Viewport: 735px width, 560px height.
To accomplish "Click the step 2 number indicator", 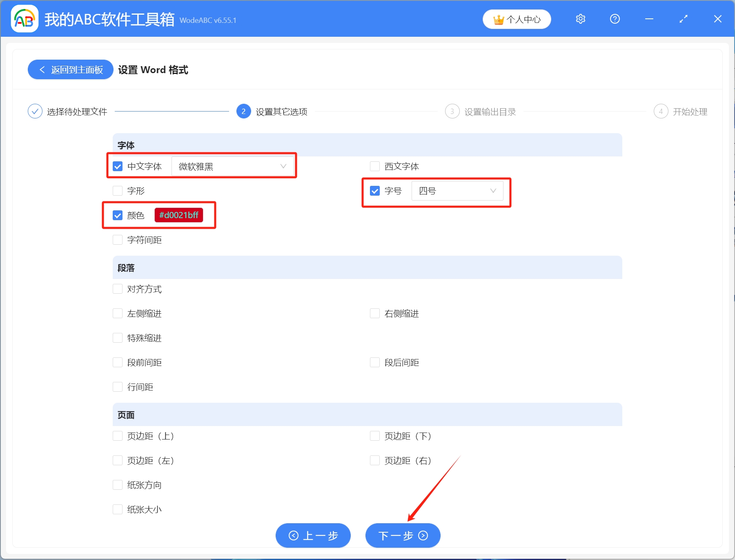I will point(243,111).
